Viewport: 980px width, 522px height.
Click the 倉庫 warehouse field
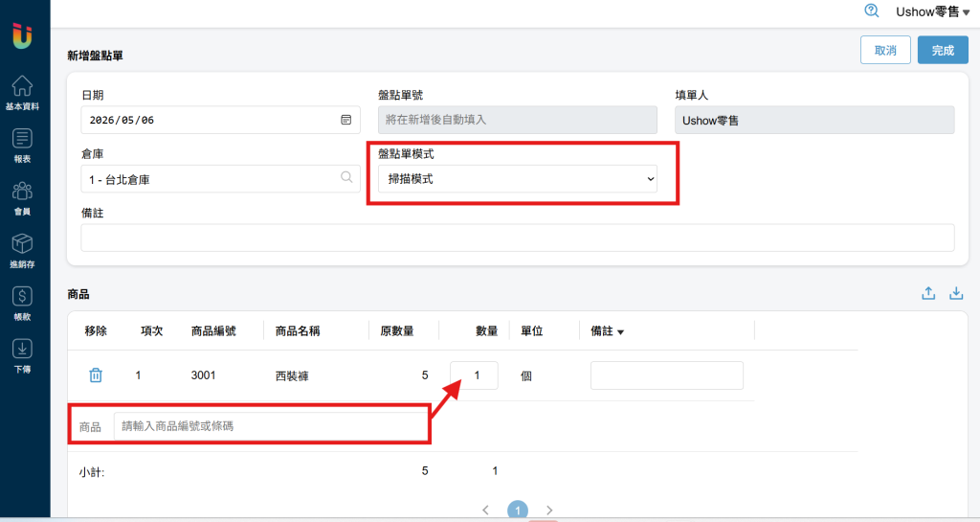221,179
